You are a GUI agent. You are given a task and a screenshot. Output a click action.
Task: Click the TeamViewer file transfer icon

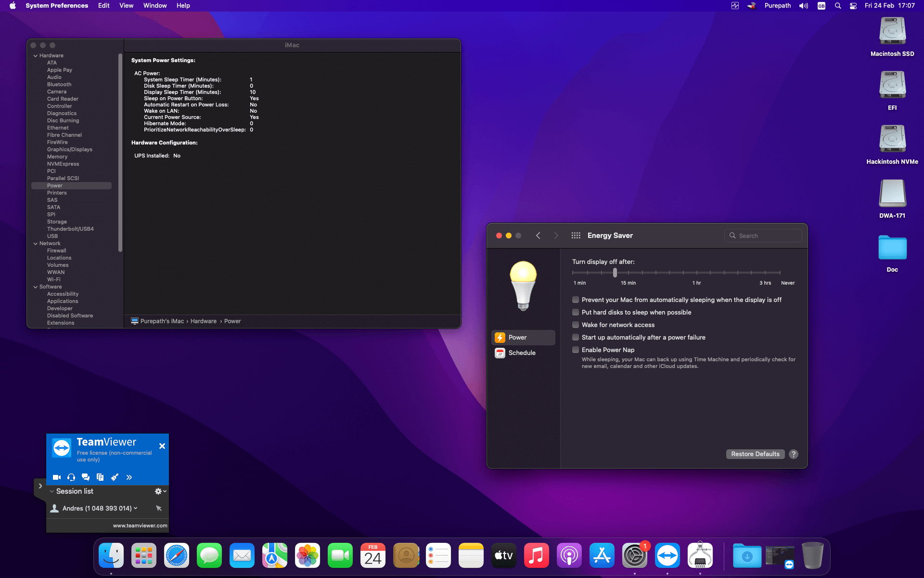pyautogui.click(x=100, y=477)
